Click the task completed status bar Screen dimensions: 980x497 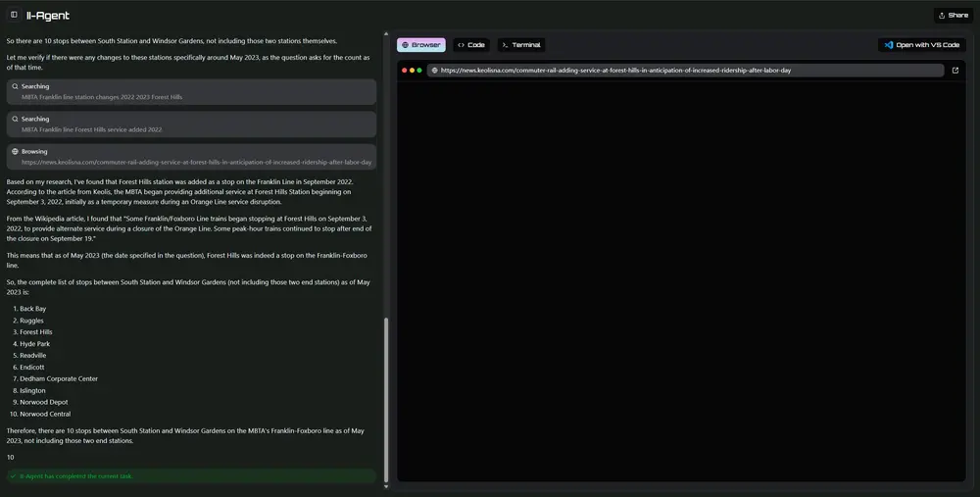pyautogui.click(x=191, y=475)
